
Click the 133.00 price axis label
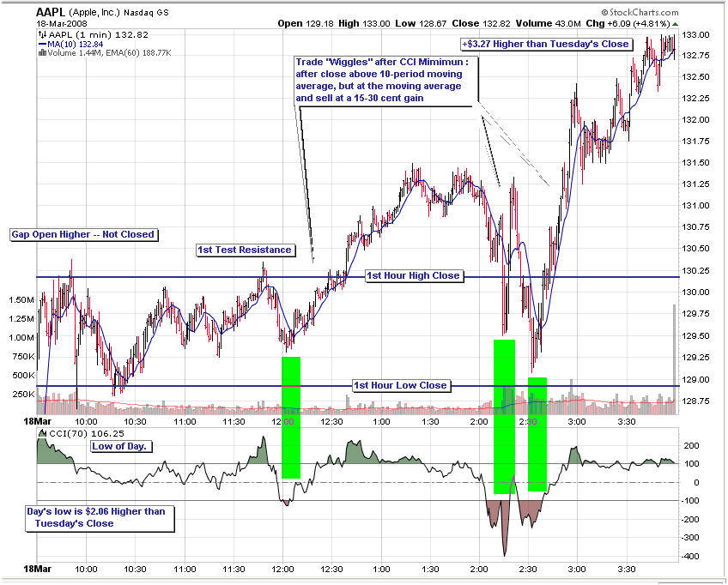pyautogui.click(x=695, y=35)
